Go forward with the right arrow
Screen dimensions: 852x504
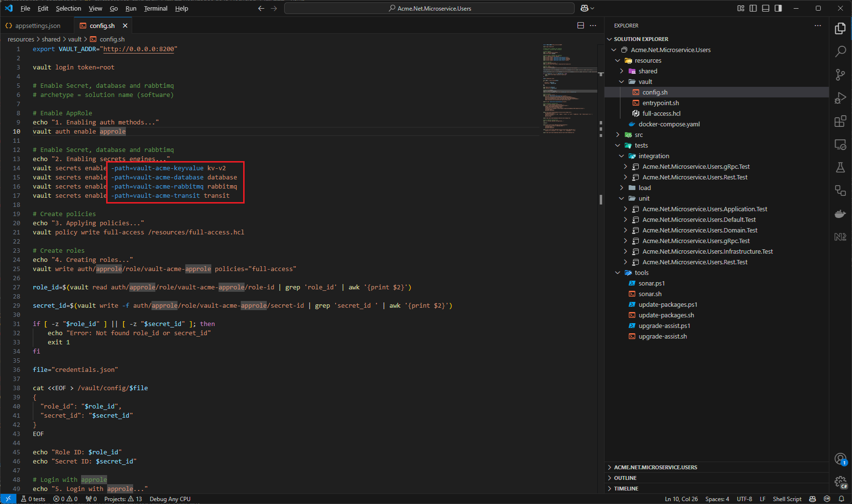click(274, 8)
